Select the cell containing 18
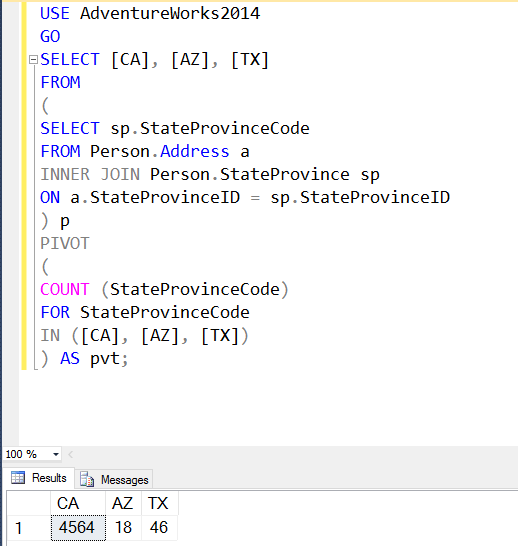 click(x=123, y=528)
